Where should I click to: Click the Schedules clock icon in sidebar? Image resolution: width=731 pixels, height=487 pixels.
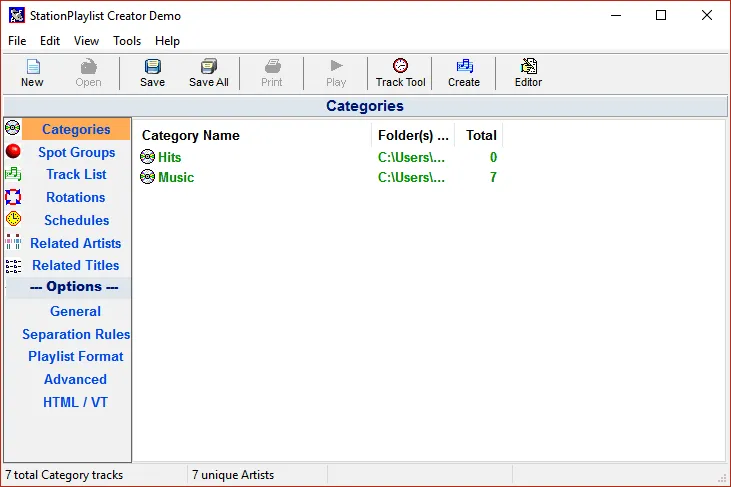[x=13, y=220]
